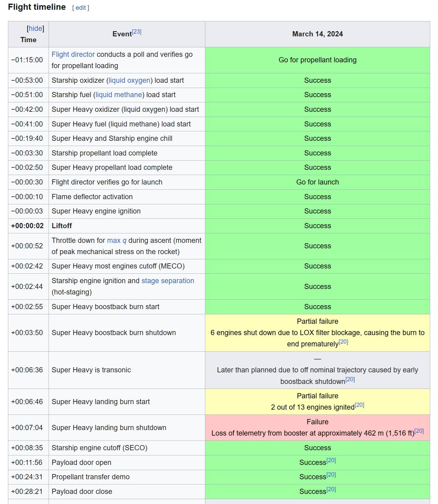Viewport: 438px width, 504px height.
Task: Click 'Super Heavy engine ignition' cell
Action: pyautogui.click(x=127, y=211)
